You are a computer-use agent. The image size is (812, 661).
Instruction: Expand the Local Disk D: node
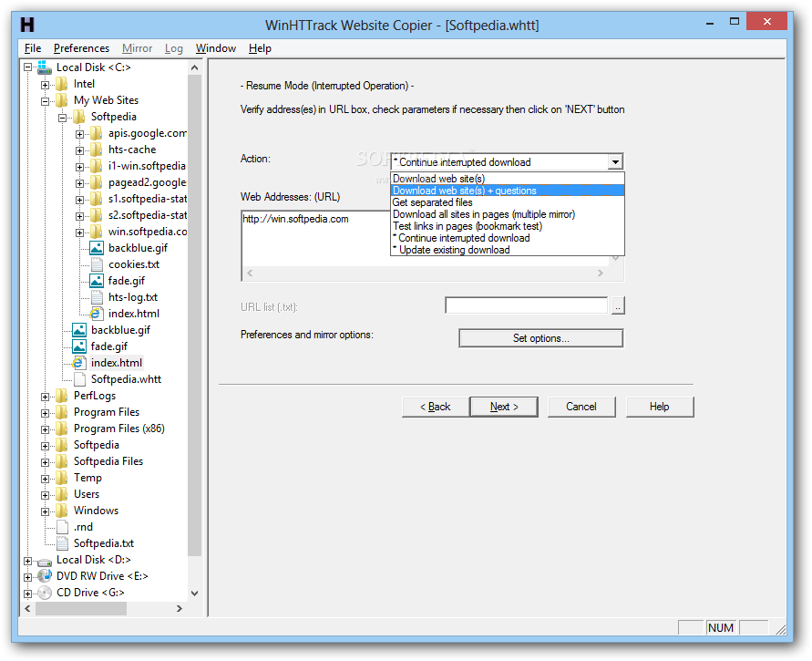click(28, 561)
